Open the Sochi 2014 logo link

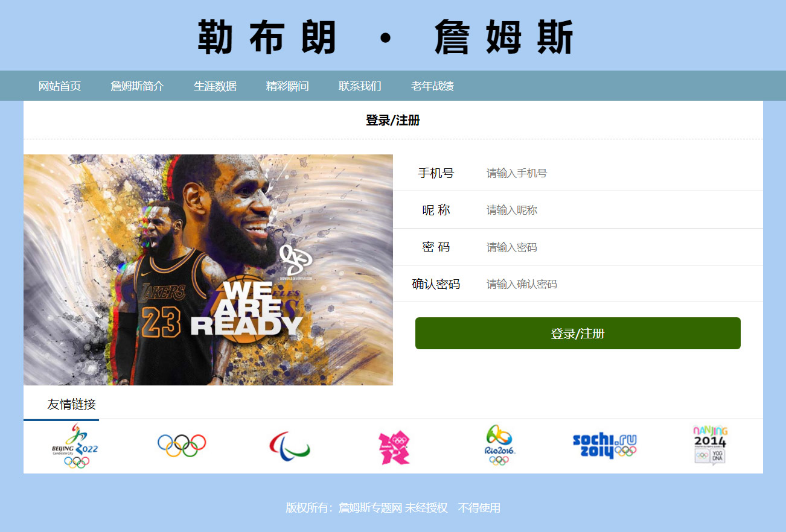[604, 446]
